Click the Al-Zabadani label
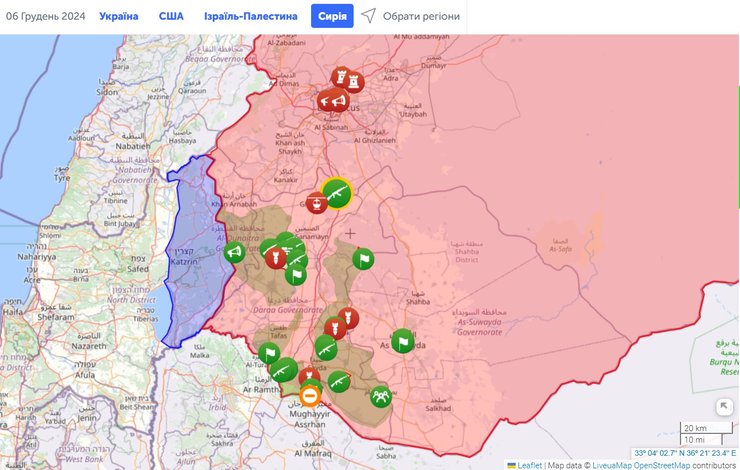This screenshot has height=470, width=740. [286, 42]
